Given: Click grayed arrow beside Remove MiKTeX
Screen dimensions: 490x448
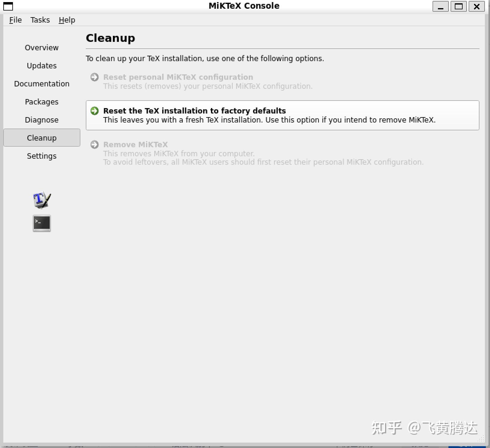Looking at the screenshot, I should pyautogui.click(x=95, y=145).
